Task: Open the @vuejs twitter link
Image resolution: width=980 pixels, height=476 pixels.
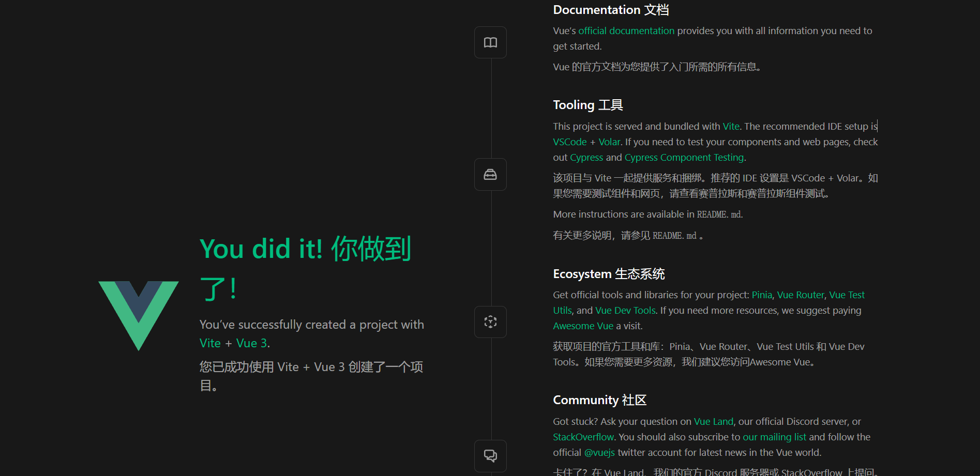Action: (x=599, y=453)
